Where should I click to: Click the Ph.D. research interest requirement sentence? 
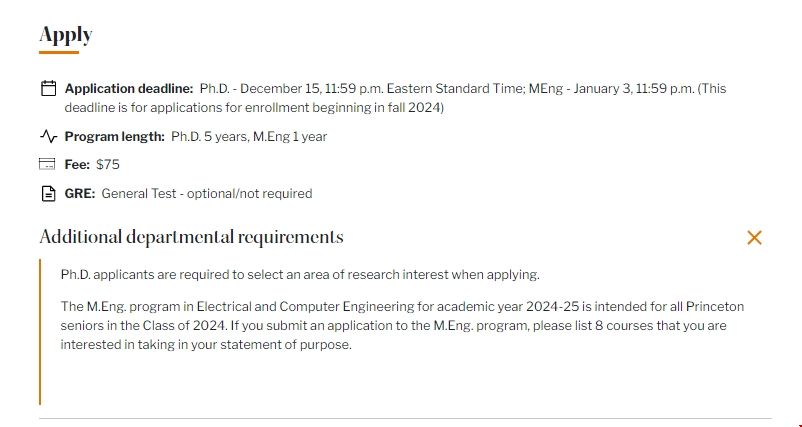point(300,274)
